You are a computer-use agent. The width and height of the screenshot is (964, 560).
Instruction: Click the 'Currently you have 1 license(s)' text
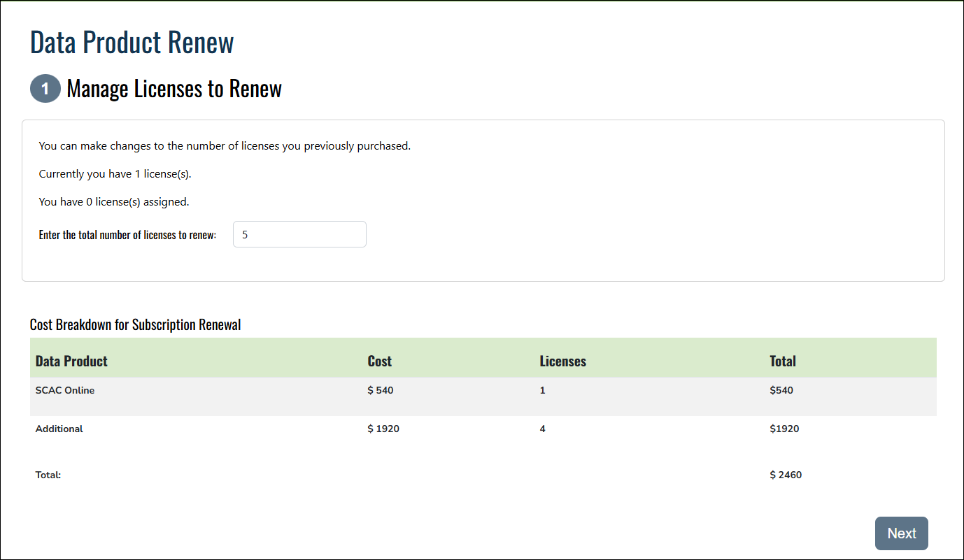(x=115, y=174)
